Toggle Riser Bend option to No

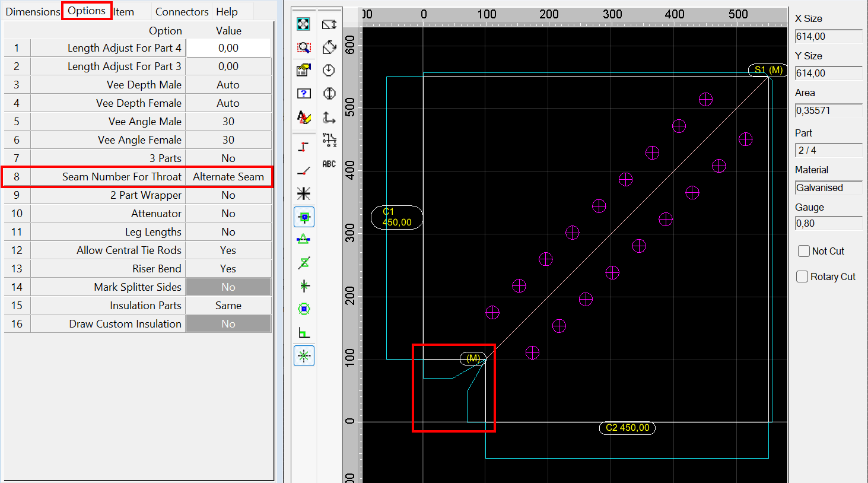click(228, 268)
